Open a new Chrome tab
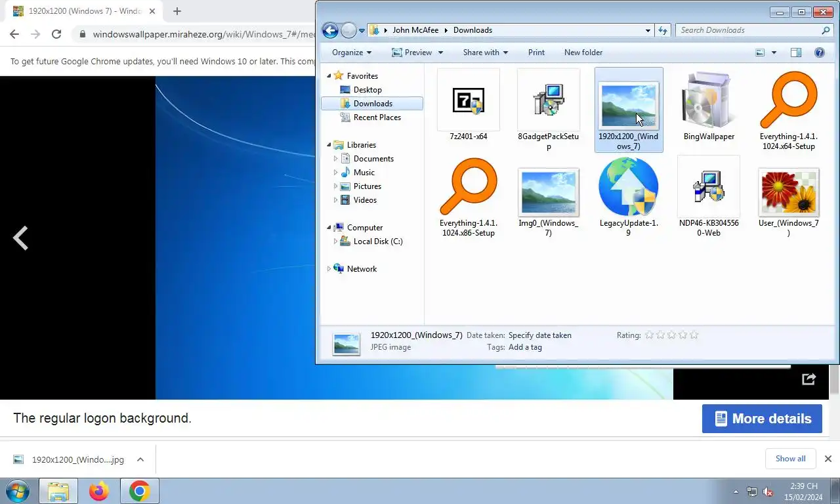This screenshot has width=840, height=504. coord(177,11)
